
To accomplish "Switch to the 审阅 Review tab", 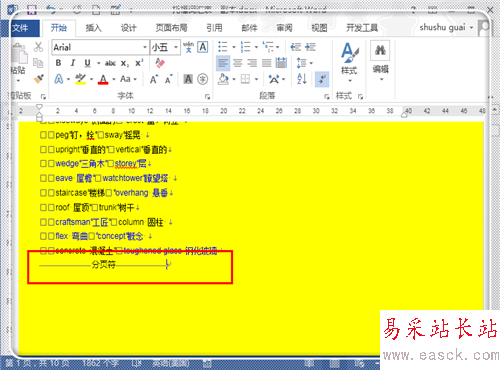I will pos(284,28).
